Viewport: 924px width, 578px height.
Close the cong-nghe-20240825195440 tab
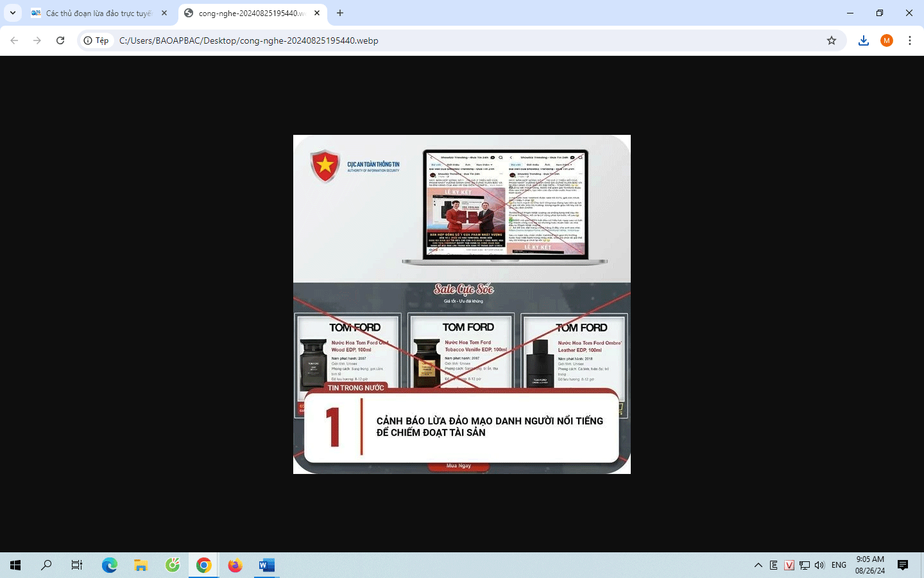coord(317,13)
